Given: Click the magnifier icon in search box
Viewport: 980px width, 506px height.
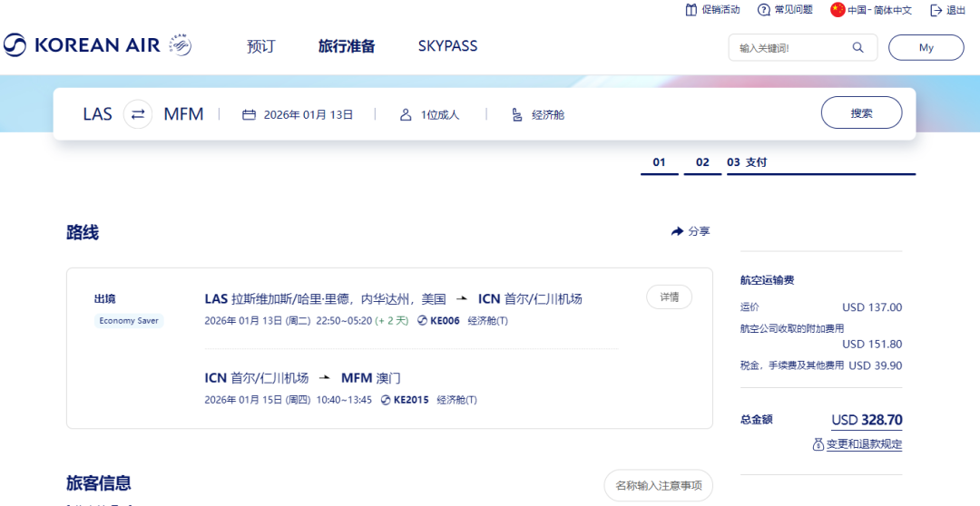Looking at the screenshot, I should pyautogui.click(x=857, y=48).
